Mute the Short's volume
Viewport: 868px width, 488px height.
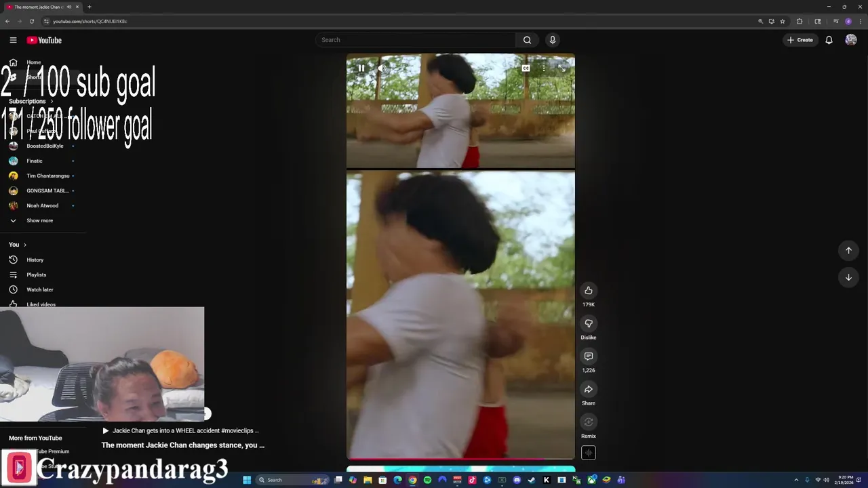381,68
